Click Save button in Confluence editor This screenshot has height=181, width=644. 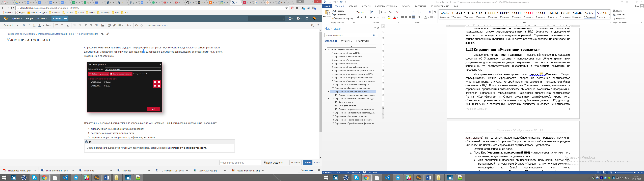pos(308,163)
